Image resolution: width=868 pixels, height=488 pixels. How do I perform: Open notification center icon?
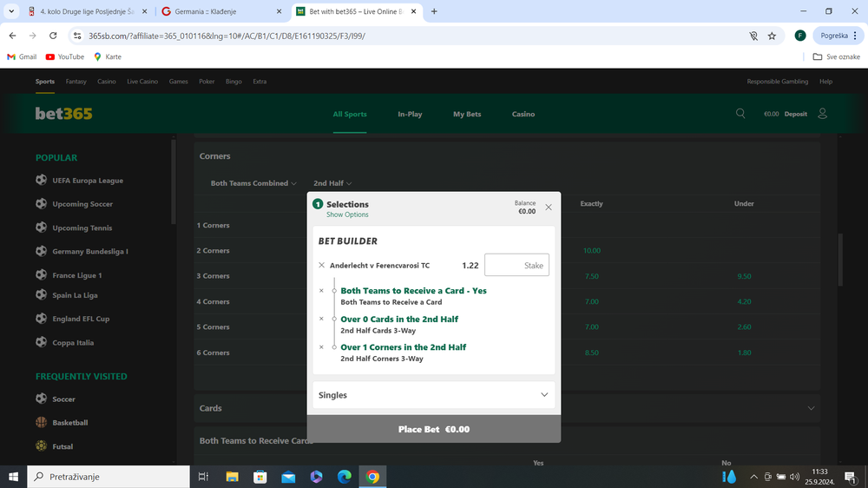point(851,477)
